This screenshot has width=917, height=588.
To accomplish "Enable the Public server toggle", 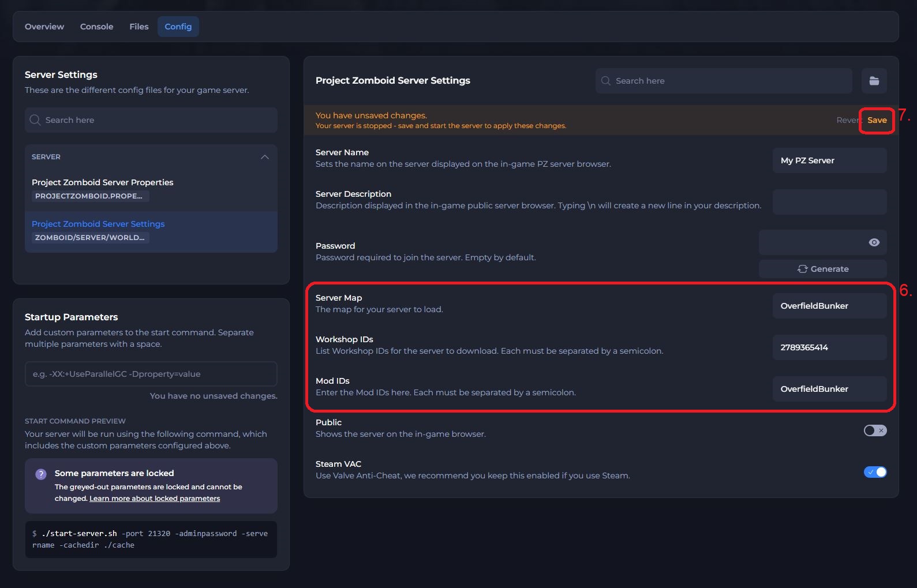I will coord(875,430).
